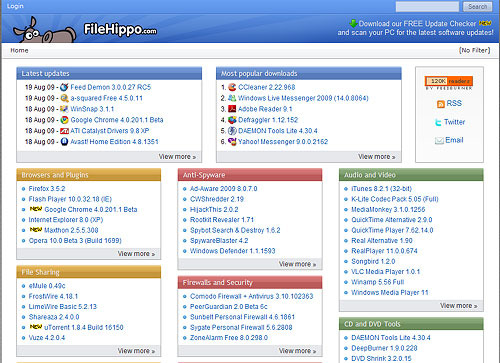Viewport: 500px width, 363px height.
Task: Open the Download our FREE Update Checker link
Action: (417, 24)
